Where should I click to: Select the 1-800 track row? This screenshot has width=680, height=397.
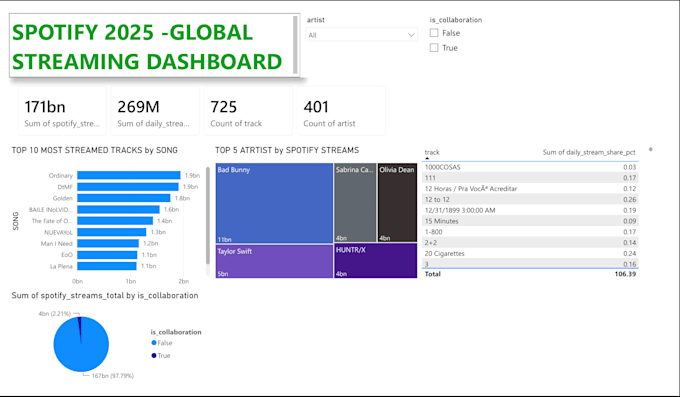click(x=530, y=232)
